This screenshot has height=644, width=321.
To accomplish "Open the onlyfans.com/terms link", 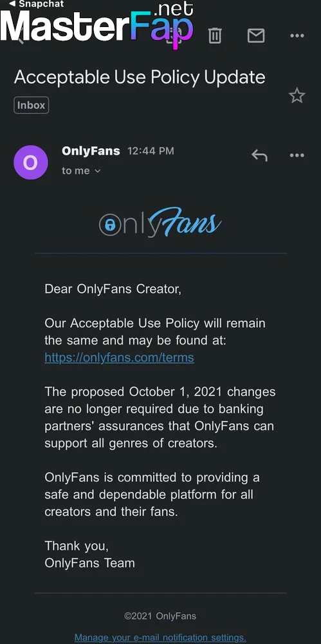I will click(119, 357).
